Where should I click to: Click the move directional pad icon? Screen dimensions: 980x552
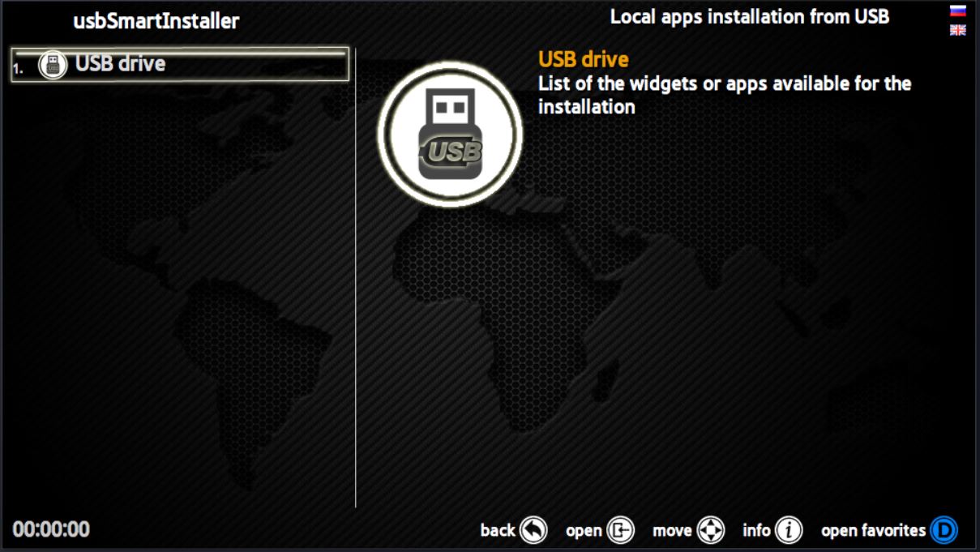click(x=711, y=530)
